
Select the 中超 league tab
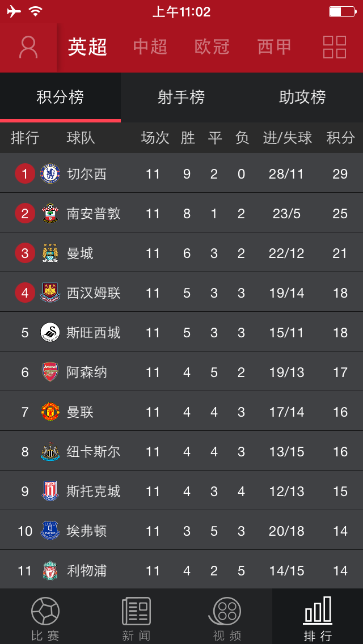(x=150, y=47)
